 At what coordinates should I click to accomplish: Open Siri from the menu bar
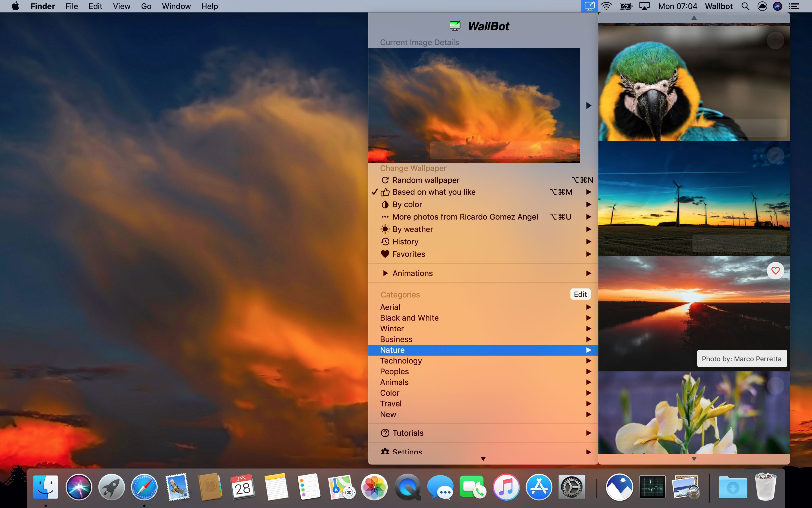[777, 6]
